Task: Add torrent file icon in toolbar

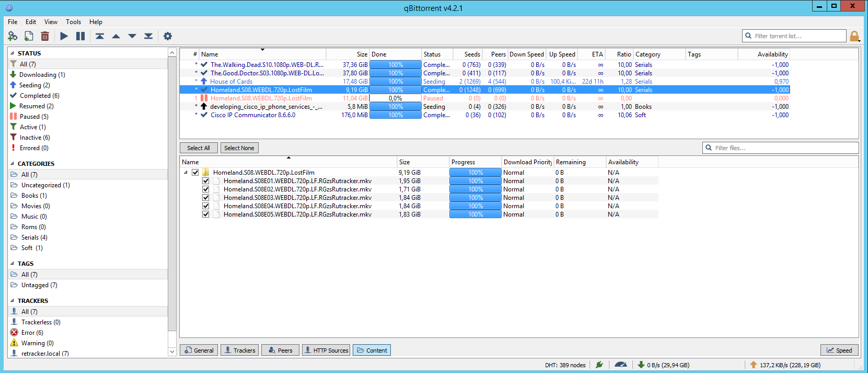Action: [29, 36]
